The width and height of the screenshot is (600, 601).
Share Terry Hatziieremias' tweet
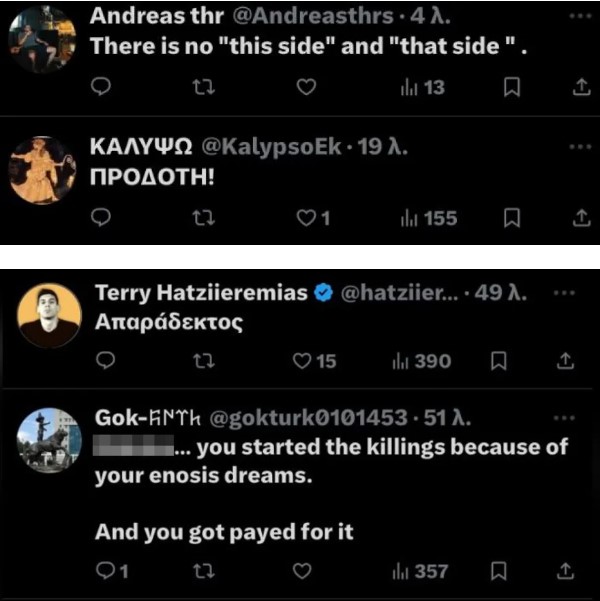click(x=564, y=361)
